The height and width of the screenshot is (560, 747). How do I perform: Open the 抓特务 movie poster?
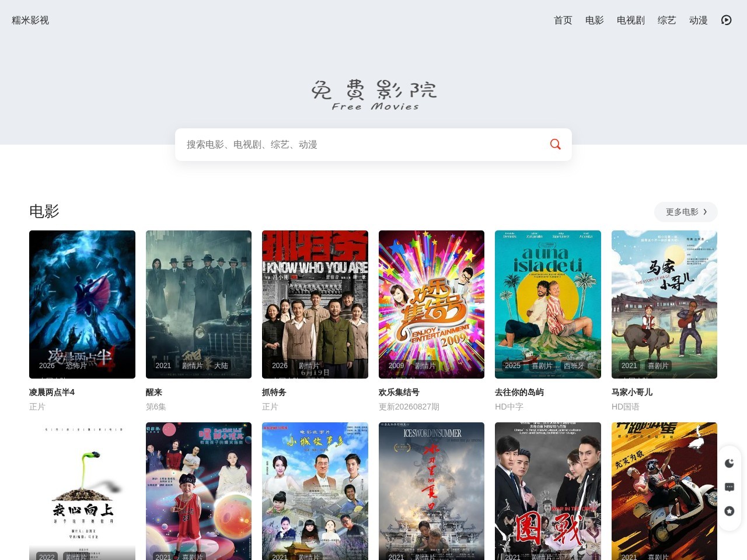315,304
